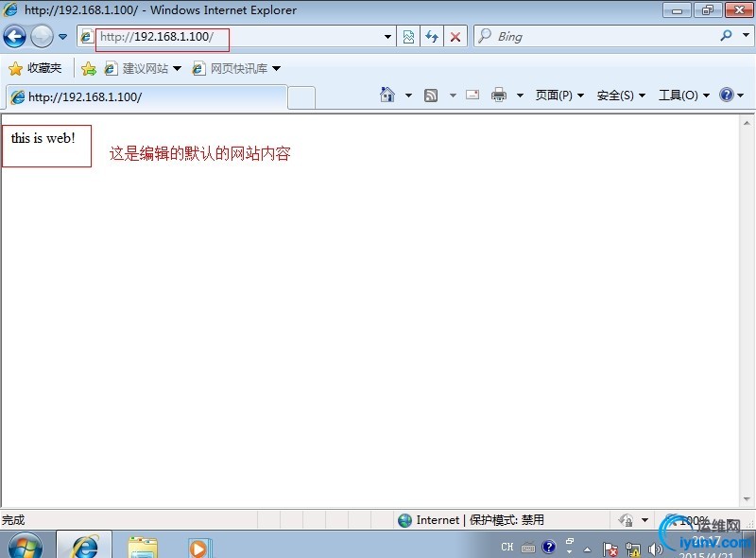Expand the Home button dropdown arrow

click(x=408, y=96)
